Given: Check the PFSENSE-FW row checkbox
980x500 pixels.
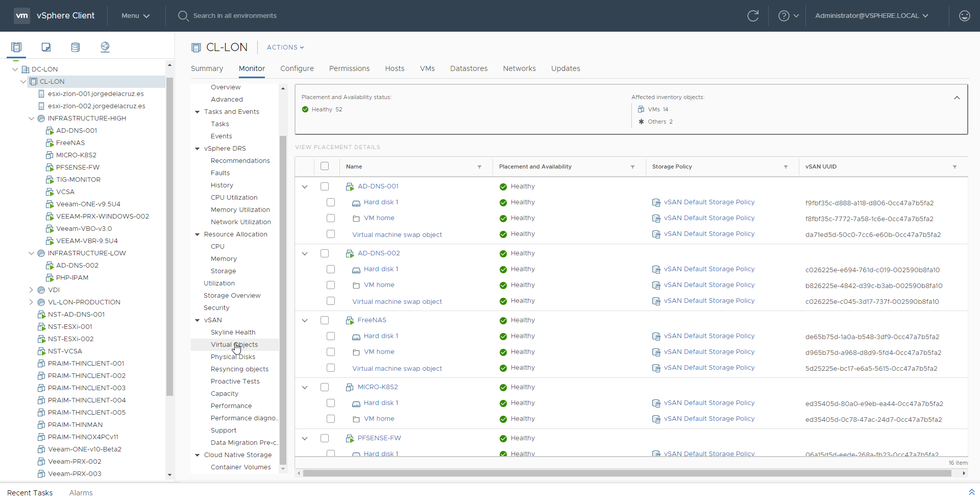Looking at the screenshot, I should pos(325,438).
